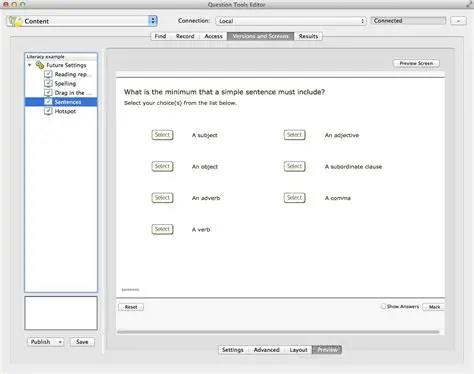Screen dimensions: 474x374
Task: Select the choice A subordinate clause
Action: [x=295, y=166]
